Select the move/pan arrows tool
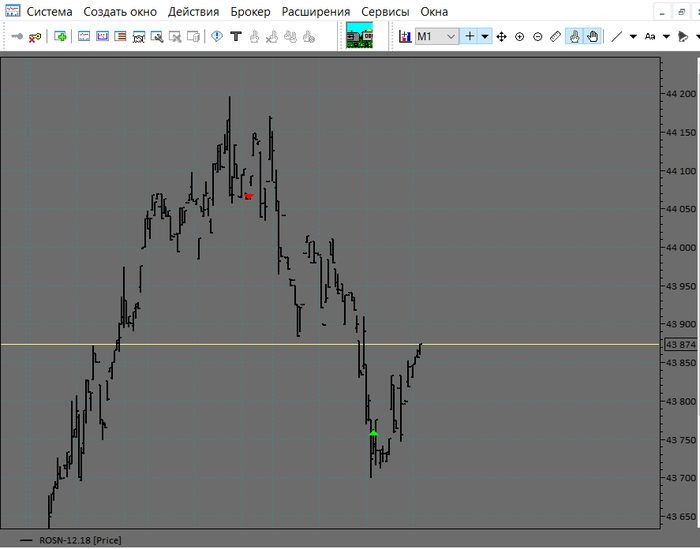This screenshot has width=700, height=549. pyautogui.click(x=502, y=36)
